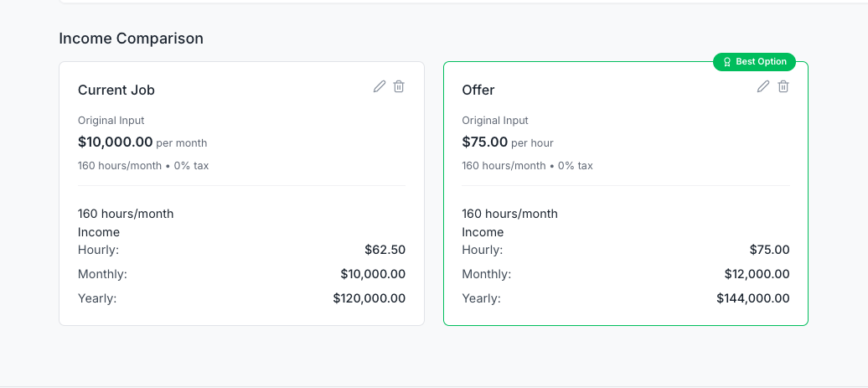This screenshot has height=388, width=868.
Task: Click the Offer card title
Action: [478, 91]
